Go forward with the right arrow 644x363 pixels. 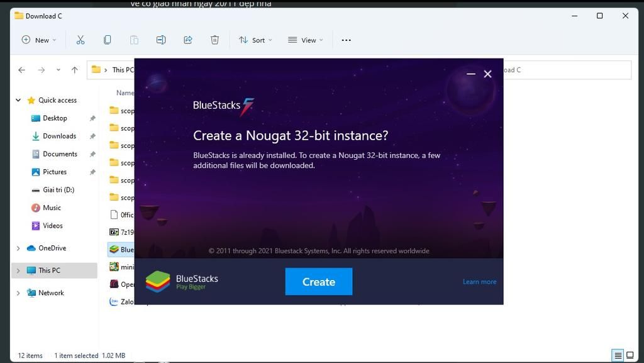(42, 70)
